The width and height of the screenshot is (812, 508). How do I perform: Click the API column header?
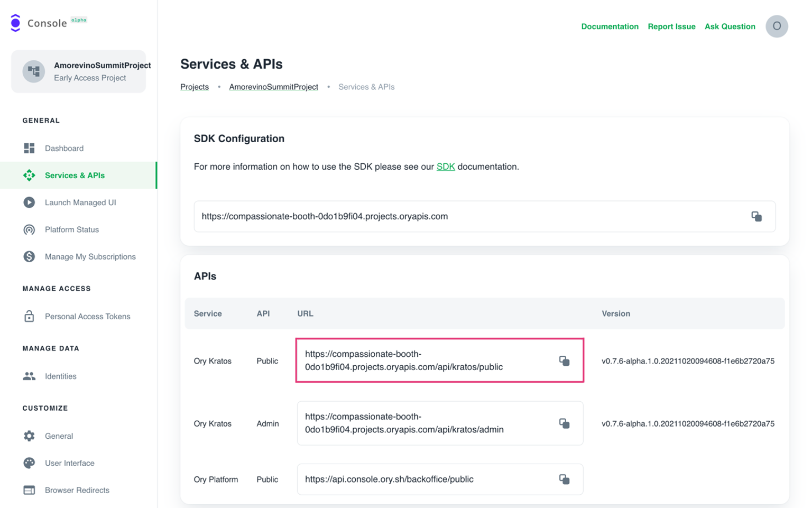[263, 313]
